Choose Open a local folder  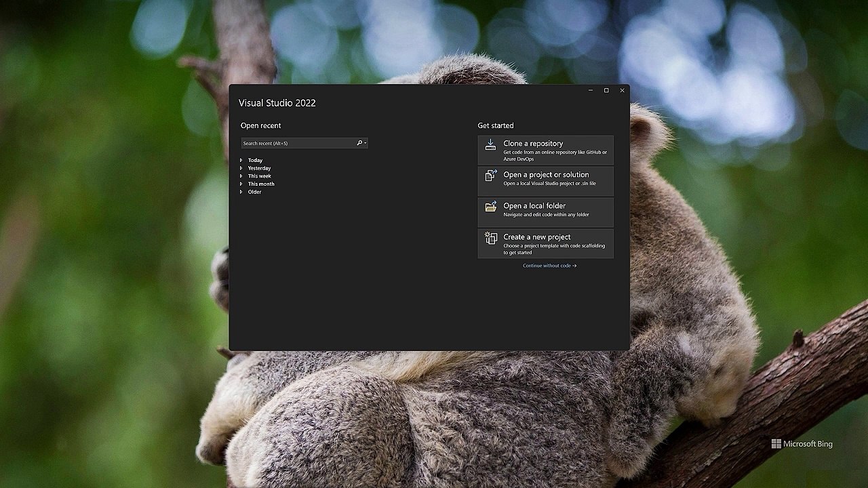[x=545, y=212]
